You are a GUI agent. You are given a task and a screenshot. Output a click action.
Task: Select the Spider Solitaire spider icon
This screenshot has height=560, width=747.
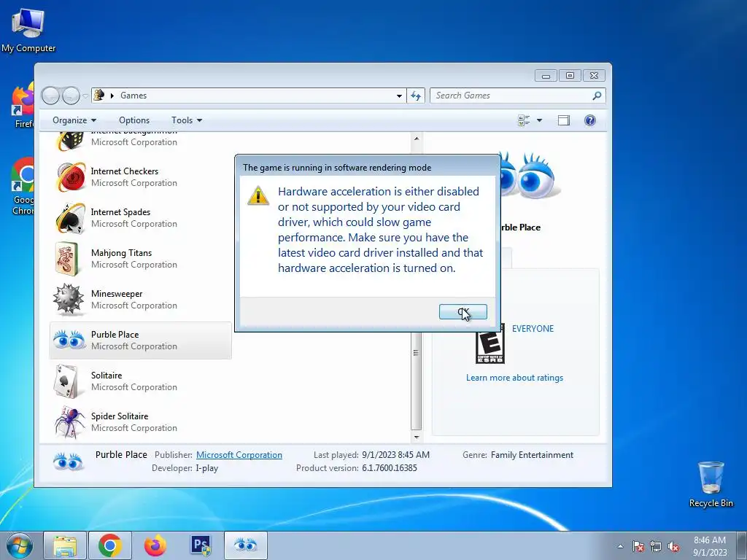[x=69, y=422]
